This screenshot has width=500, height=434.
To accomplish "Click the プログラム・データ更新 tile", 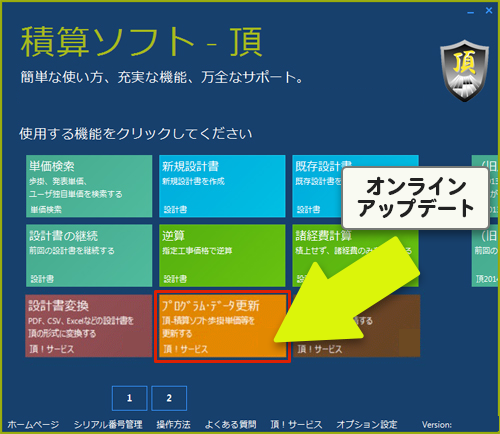I will 222,326.
